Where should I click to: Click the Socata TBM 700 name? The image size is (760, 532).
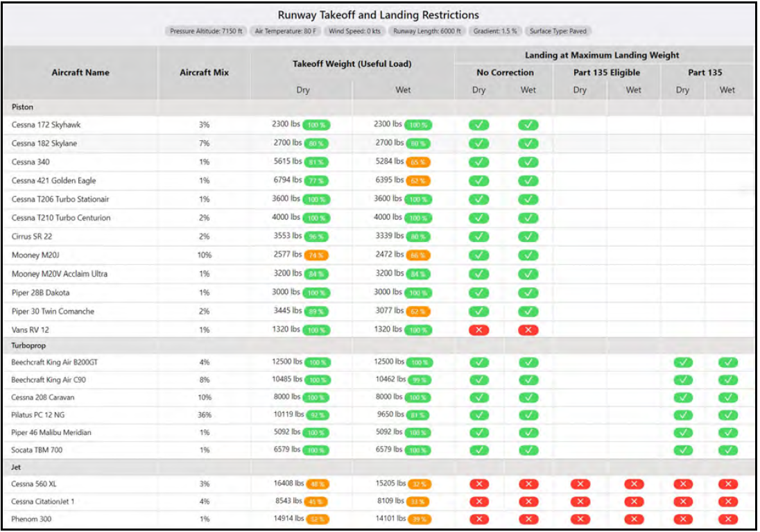coord(37,450)
